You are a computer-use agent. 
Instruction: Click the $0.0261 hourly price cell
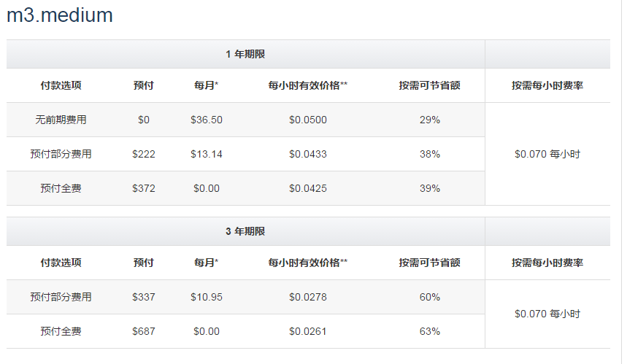(308, 331)
